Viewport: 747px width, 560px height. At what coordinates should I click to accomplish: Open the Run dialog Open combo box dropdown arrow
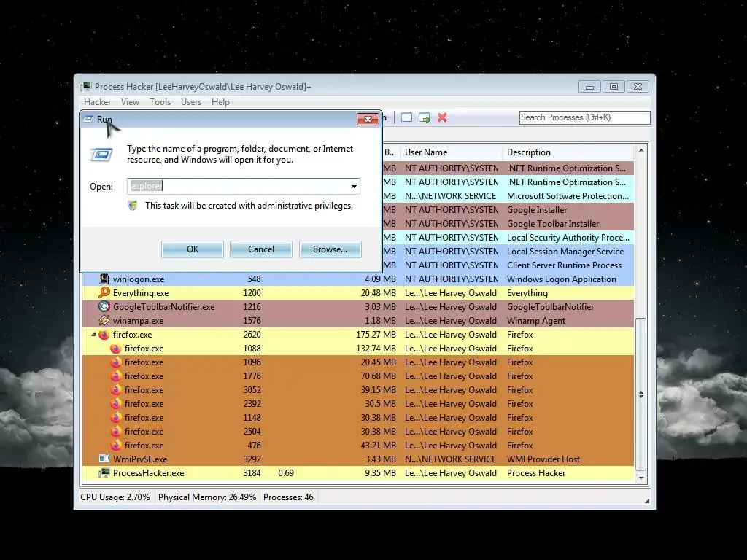pyautogui.click(x=354, y=186)
